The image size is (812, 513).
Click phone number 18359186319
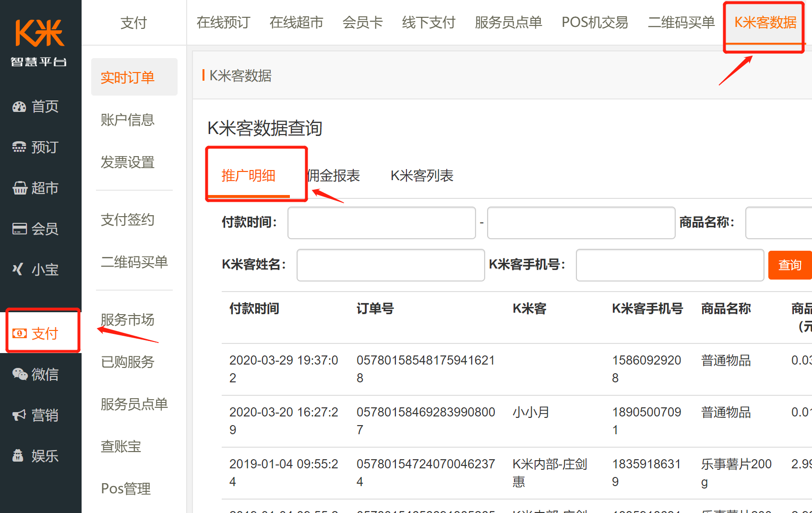(x=646, y=473)
